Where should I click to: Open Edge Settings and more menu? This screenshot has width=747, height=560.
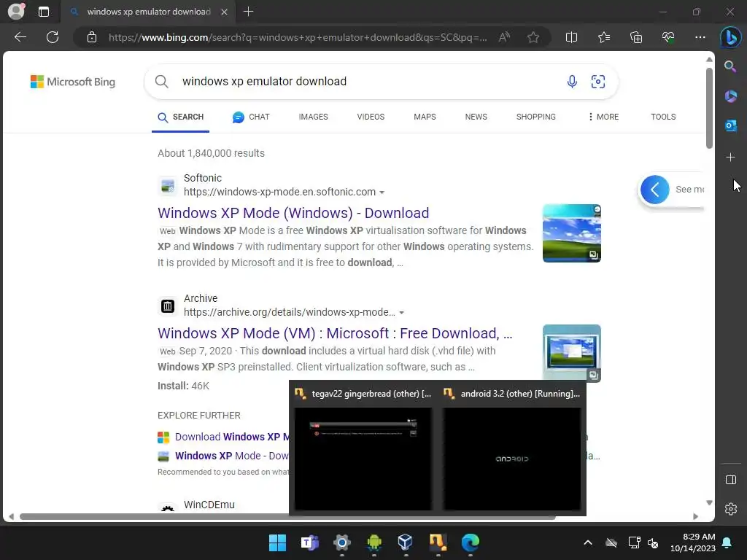700,37
